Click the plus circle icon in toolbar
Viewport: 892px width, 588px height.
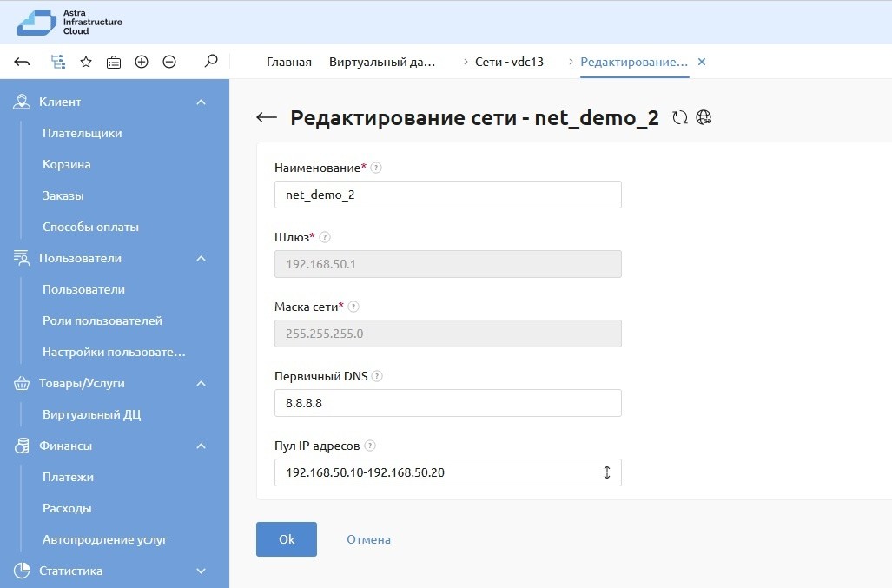[x=142, y=62]
